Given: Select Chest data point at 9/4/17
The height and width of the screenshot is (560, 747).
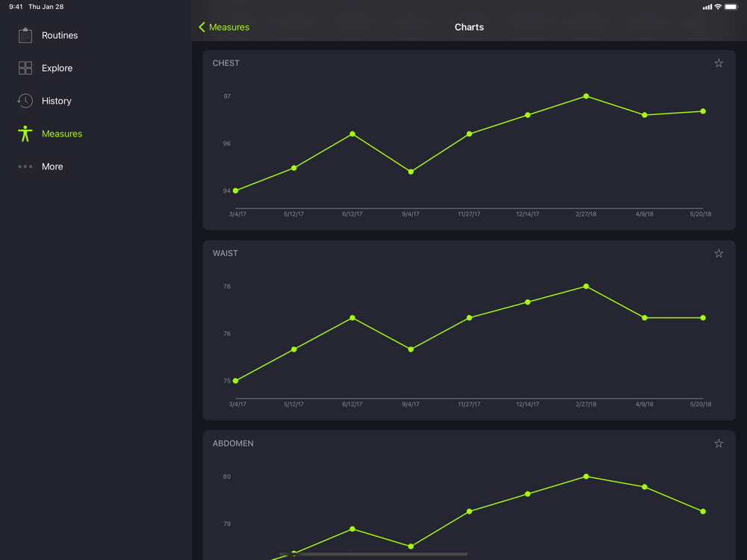Looking at the screenshot, I should tap(411, 172).
